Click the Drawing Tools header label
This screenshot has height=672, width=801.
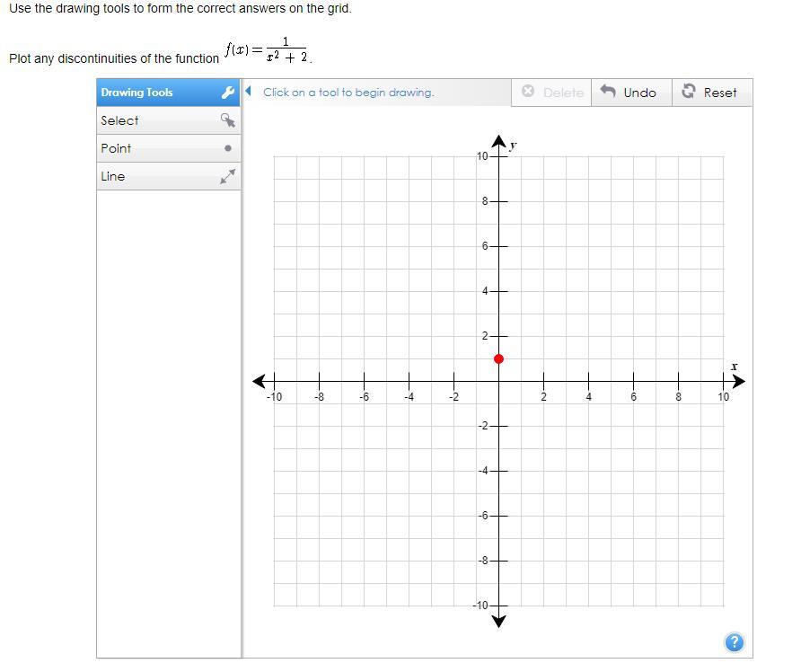click(x=136, y=93)
